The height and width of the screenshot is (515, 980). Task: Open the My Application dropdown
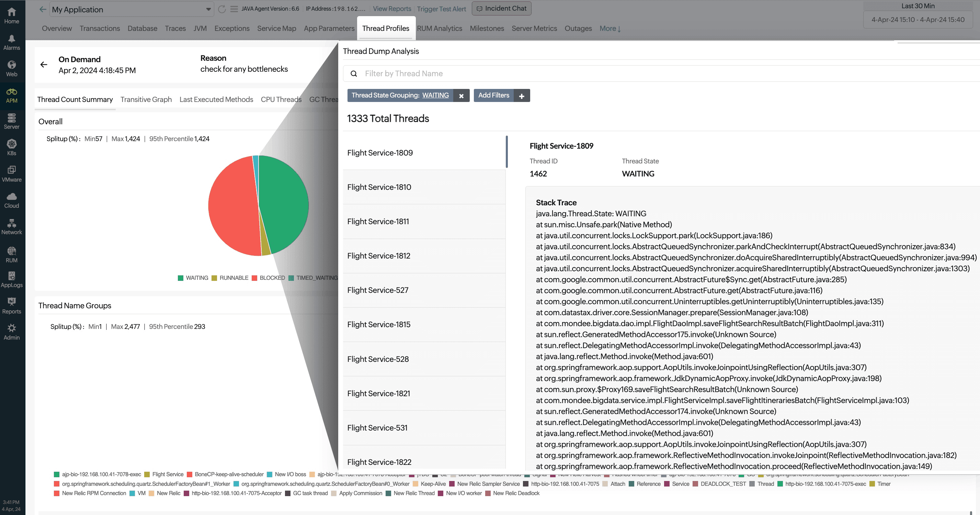[131, 10]
